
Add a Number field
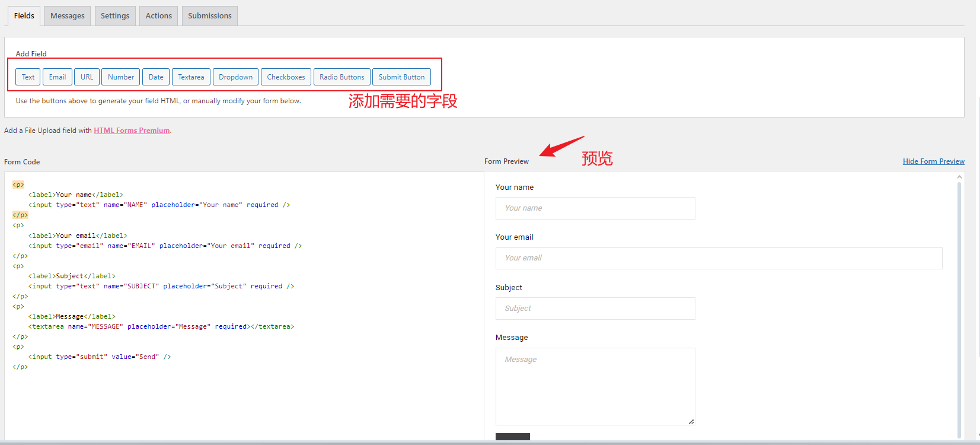pyautogui.click(x=121, y=77)
